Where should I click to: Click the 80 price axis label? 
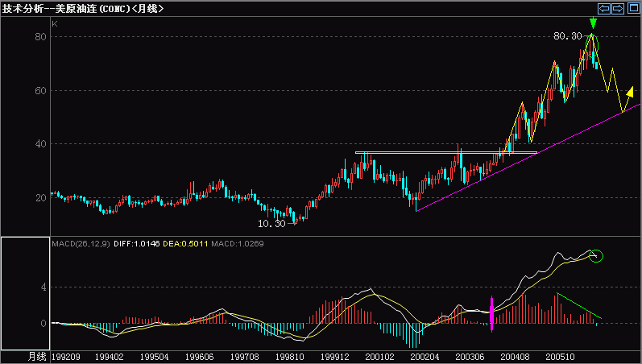(x=40, y=37)
